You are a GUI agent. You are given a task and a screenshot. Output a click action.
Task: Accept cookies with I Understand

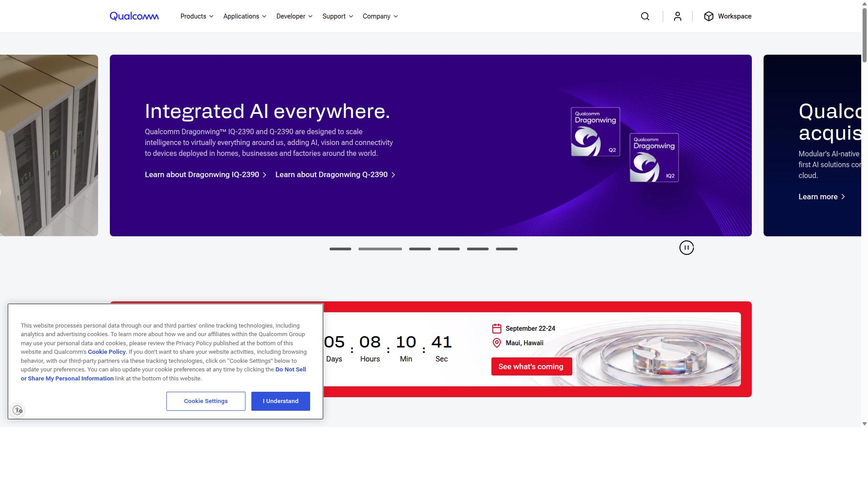click(x=281, y=401)
